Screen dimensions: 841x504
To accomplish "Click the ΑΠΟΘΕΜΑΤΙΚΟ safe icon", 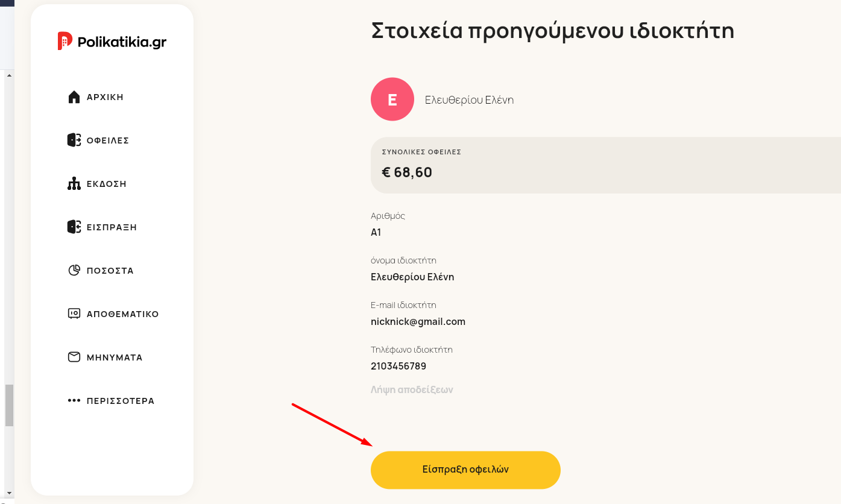I will [74, 314].
